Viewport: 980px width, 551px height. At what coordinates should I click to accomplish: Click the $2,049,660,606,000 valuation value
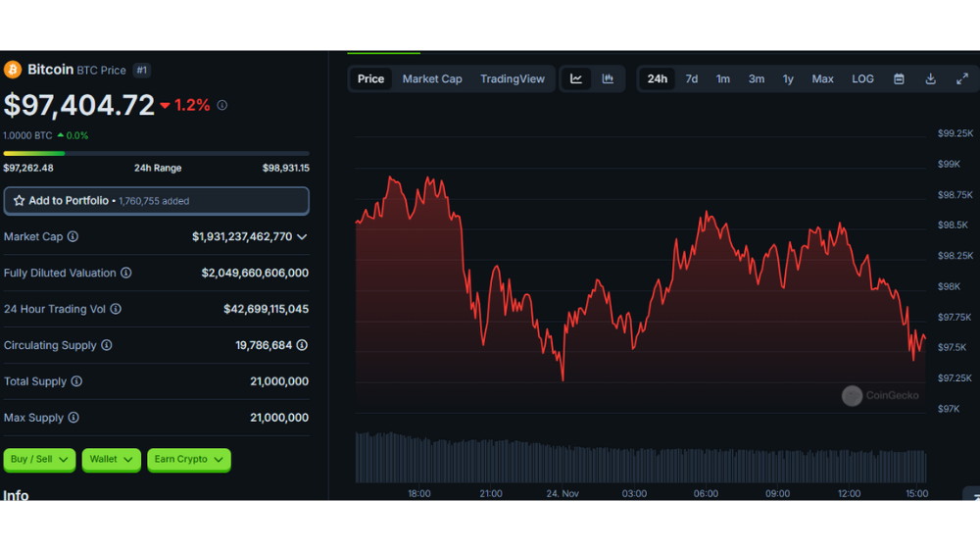[255, 274]
